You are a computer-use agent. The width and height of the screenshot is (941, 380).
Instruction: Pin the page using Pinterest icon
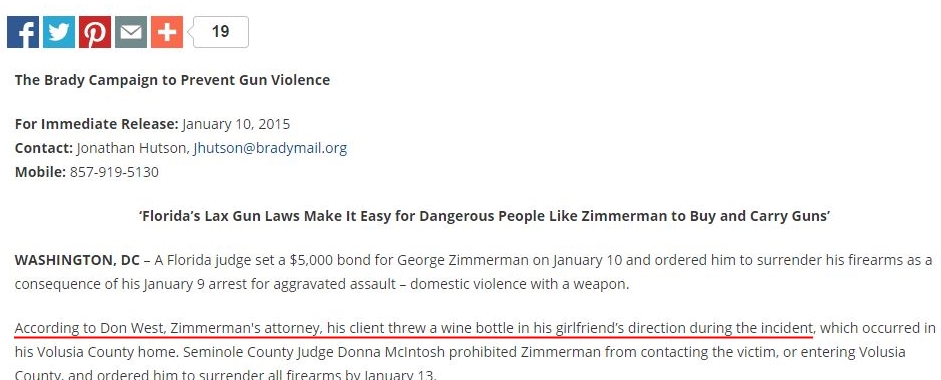pos(95,32)
